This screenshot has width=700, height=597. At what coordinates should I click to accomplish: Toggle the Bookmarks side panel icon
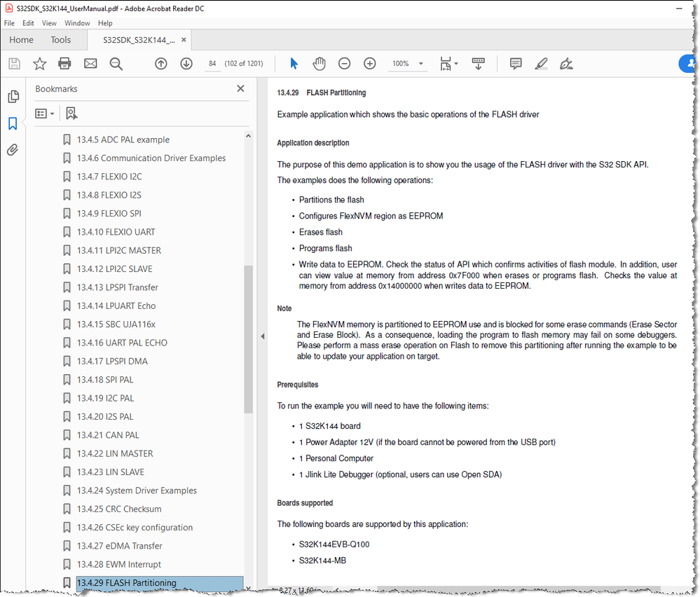[13, 124]
